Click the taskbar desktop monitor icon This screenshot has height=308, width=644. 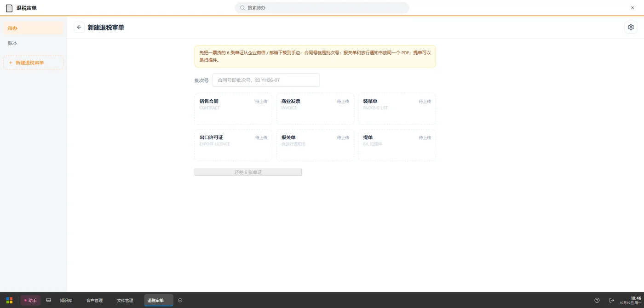[49, 300]
